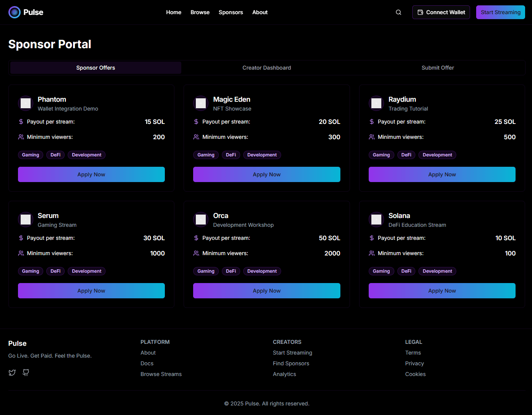This screenshot has width=532, height=415.
Task: Click the Serum sponsor avatar
Action: click(x=26, y=220)
